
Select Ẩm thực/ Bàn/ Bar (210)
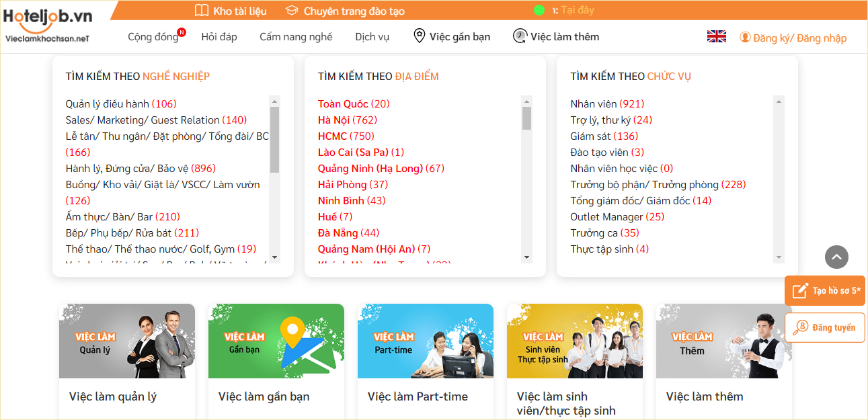click(x=122, y=216)
